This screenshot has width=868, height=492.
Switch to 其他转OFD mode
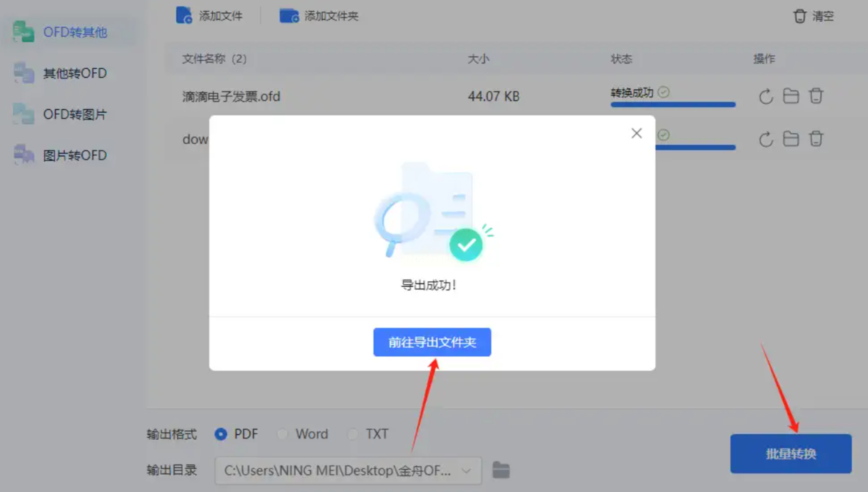pyautogui.click(x=74, y=73)
